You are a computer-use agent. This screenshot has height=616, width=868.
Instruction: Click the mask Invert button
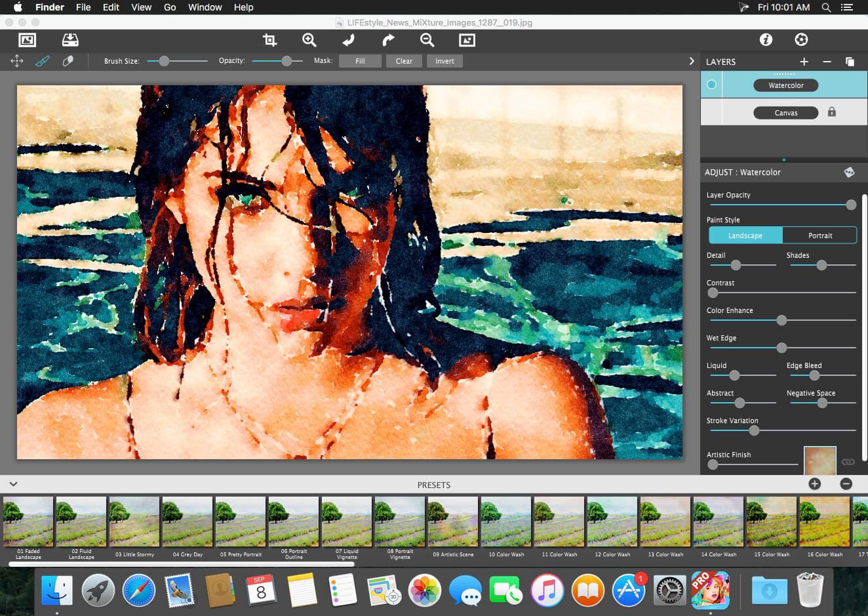(x=444, y=61)
